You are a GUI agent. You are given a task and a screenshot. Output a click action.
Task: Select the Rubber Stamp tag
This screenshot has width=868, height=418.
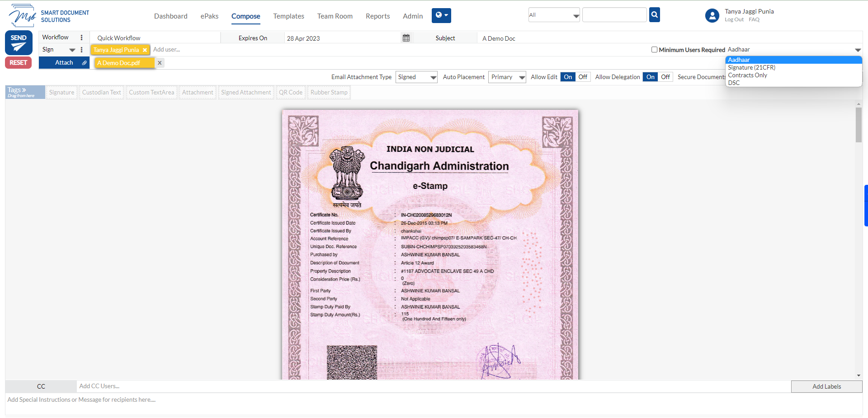[329, 92]
